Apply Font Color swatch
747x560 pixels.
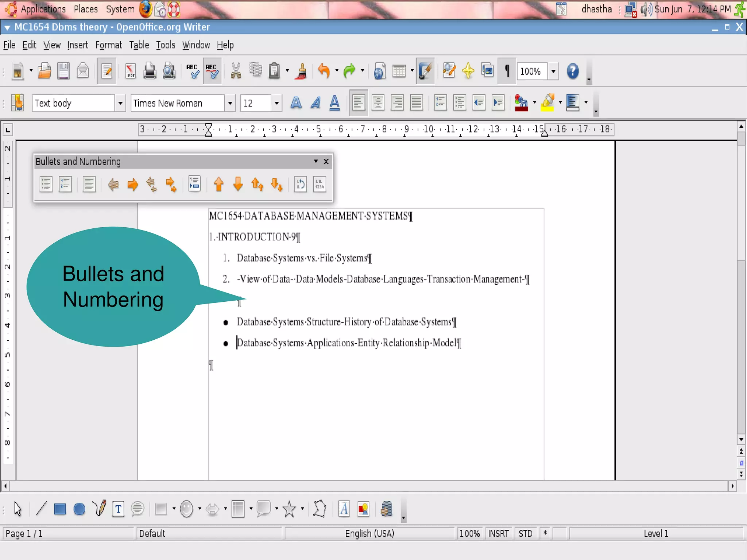tap(521, 103)
